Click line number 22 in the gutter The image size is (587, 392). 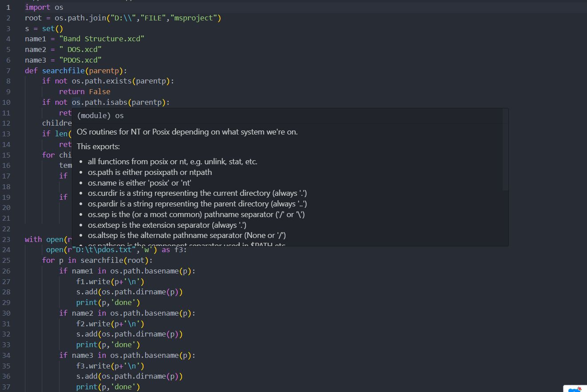point(6,229)
